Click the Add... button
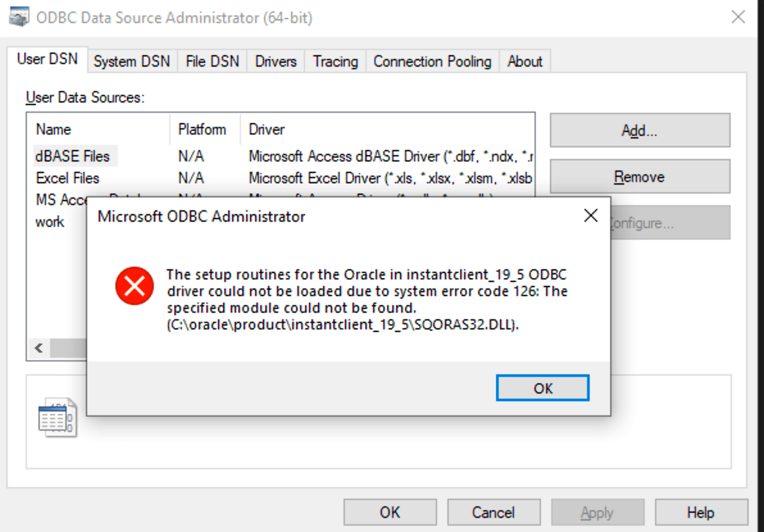The height and width of the screenshot is (532, 764). point(640,131)
